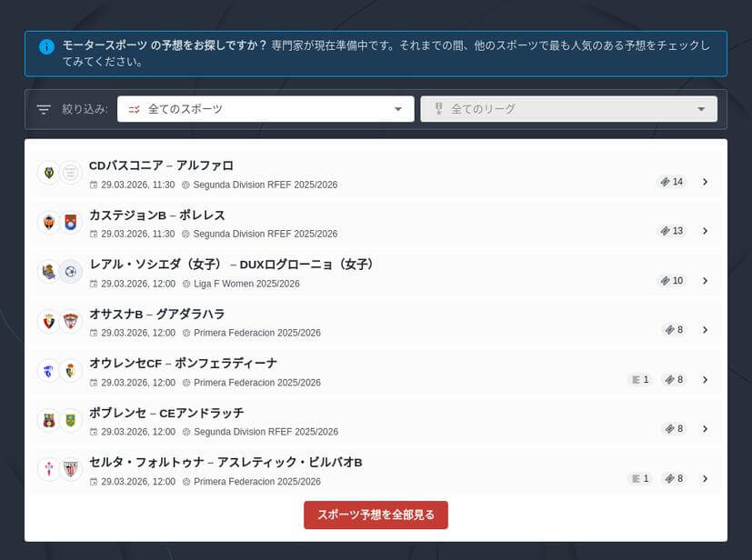
Task: Expand the CDバスコニア – アルファロ match chevron
Action: tap(705, 182)
